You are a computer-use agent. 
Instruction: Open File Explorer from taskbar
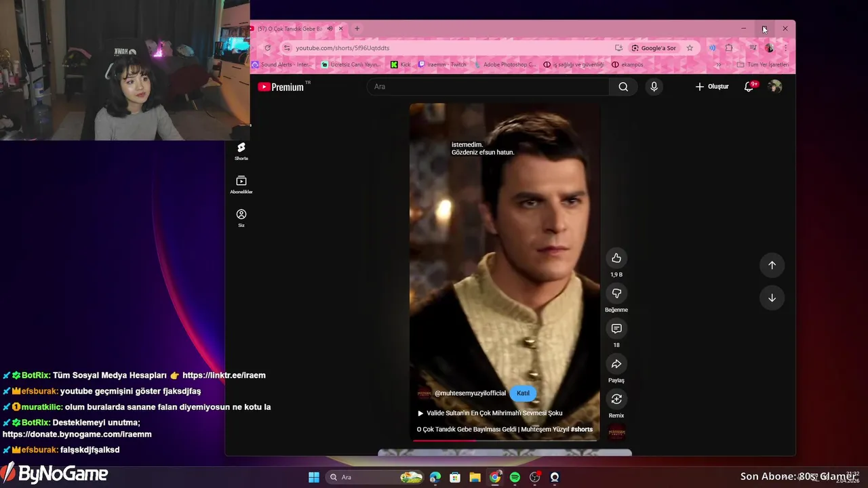point(475,477)
